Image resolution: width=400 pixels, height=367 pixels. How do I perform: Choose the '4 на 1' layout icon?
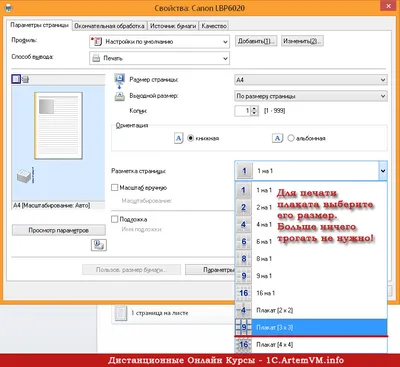(x=244, y=225)
